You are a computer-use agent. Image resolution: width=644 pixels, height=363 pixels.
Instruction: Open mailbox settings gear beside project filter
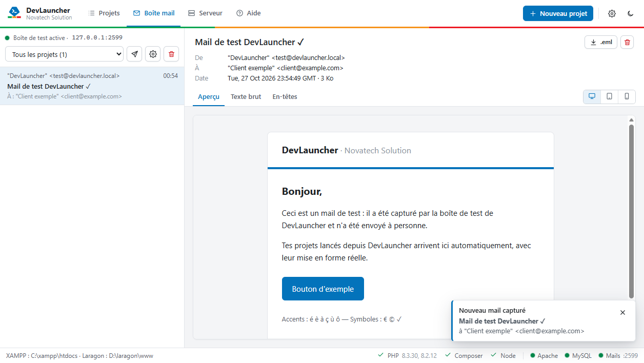coord(153,54)
